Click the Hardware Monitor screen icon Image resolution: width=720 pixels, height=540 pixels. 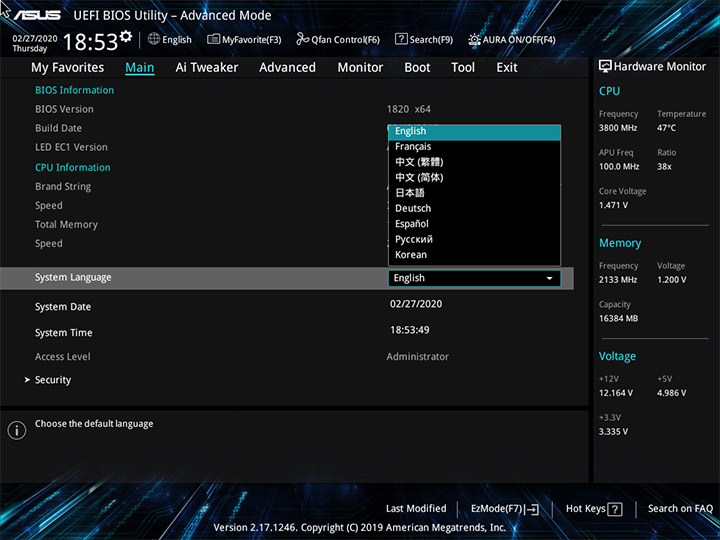tap(605, 67)
